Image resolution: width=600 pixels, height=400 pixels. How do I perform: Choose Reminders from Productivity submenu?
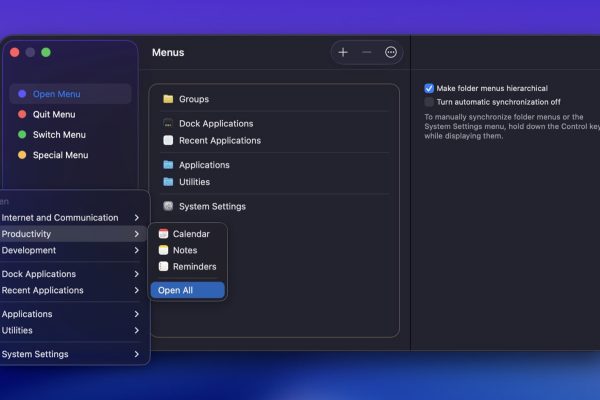188,266
